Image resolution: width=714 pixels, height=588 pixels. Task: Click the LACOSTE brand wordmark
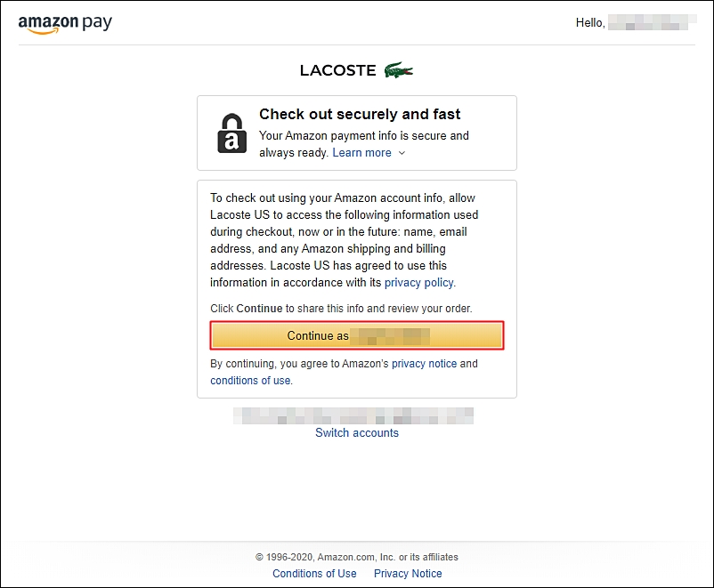pyautogui.click(x=338, y=70)
